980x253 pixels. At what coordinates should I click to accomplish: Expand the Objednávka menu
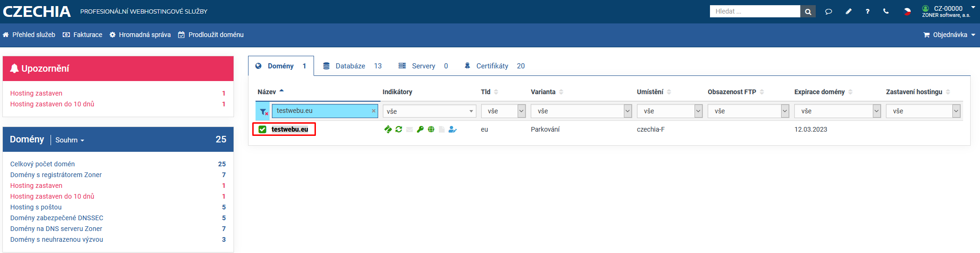click(x=950, y=35)
